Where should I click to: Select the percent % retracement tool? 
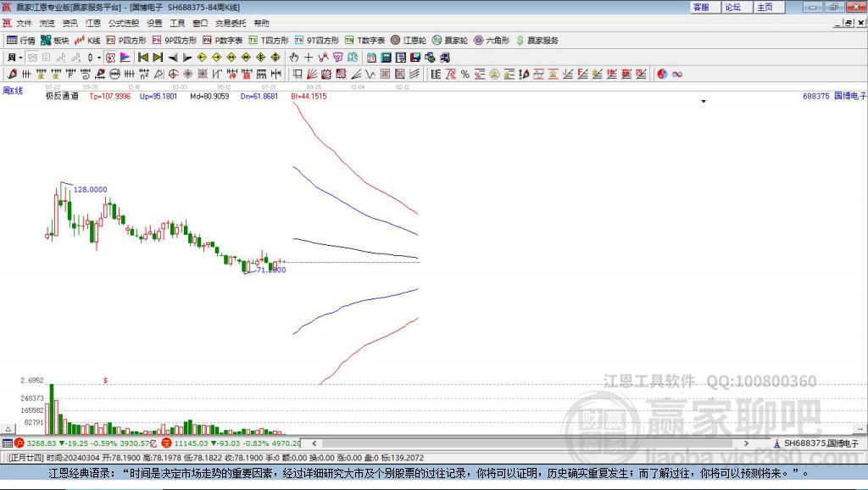coord(465,74)
